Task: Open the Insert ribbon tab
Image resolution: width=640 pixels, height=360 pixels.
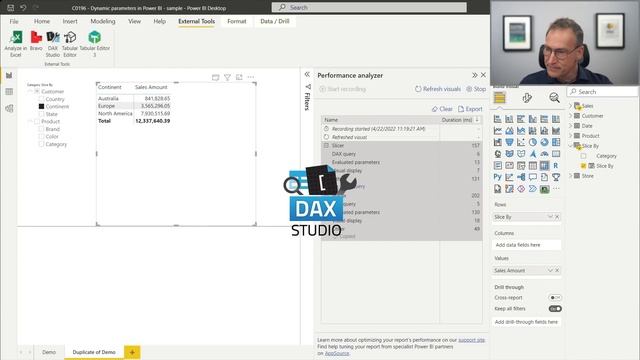Action: [x=70, y=21]
